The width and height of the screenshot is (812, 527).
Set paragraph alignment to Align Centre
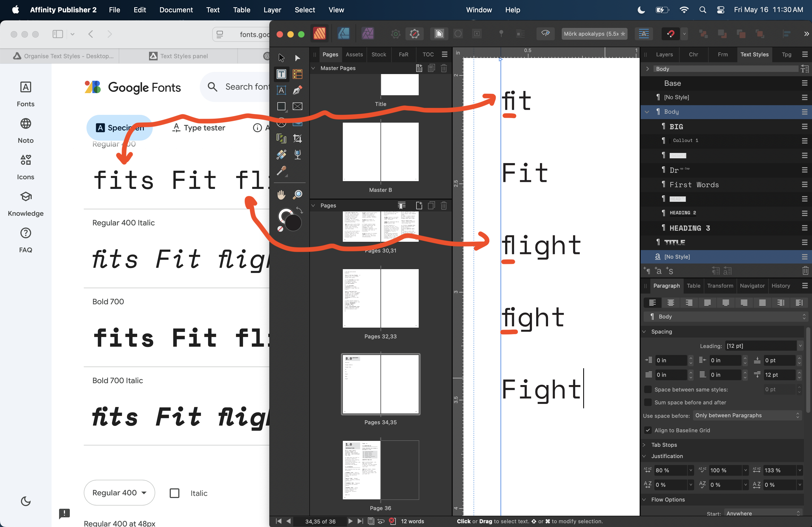[x=671, y=303]
